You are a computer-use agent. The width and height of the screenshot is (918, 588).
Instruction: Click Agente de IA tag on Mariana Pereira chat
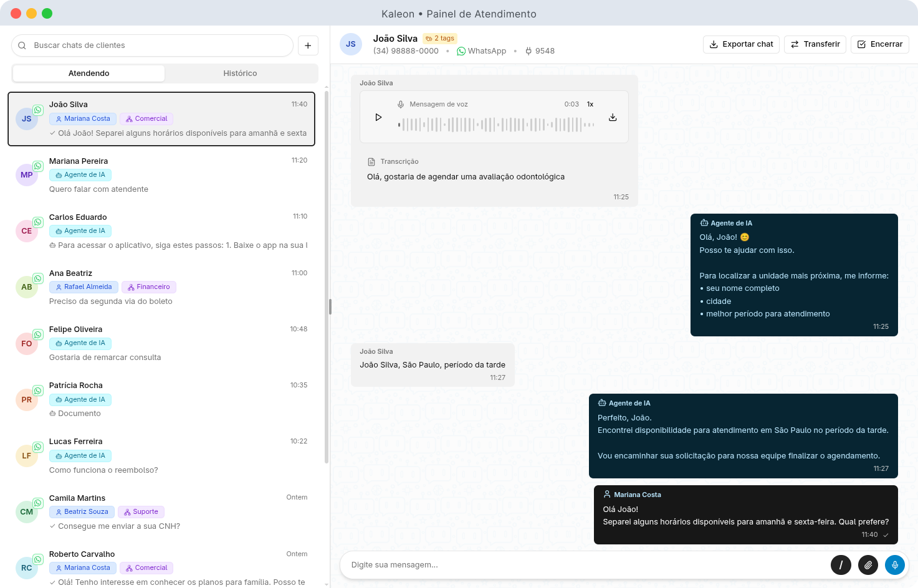80,175
